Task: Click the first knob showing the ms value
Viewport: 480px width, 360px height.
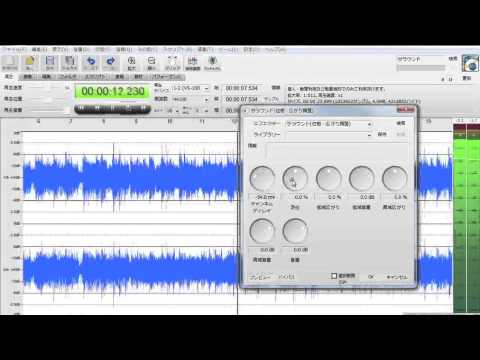Action: [x=262, y=178]
